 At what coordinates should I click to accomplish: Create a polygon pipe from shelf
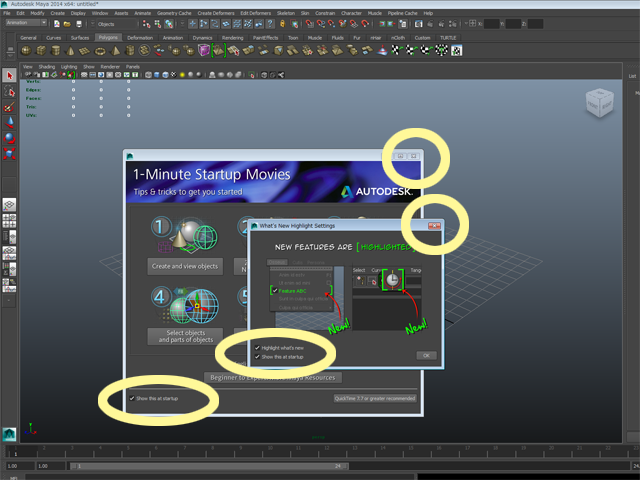click(130, 51)
